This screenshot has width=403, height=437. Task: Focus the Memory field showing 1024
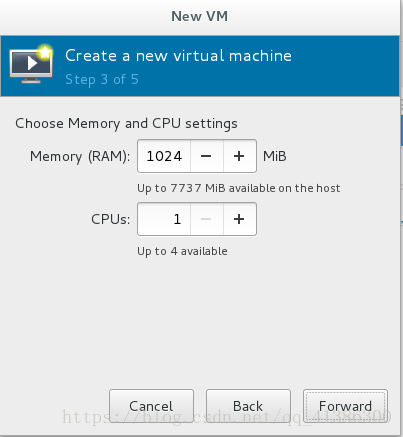coord(164,156)
